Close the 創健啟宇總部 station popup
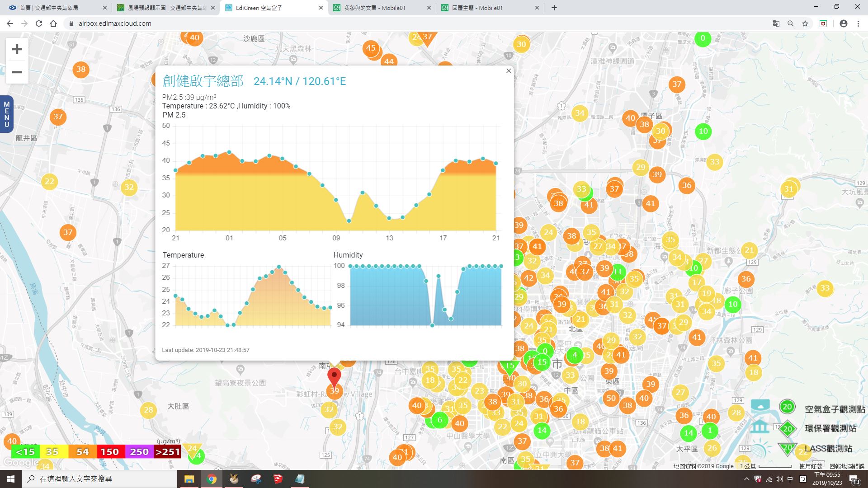Image resolution: width=868 pixels, height=488 pixels. pos(509,71)
